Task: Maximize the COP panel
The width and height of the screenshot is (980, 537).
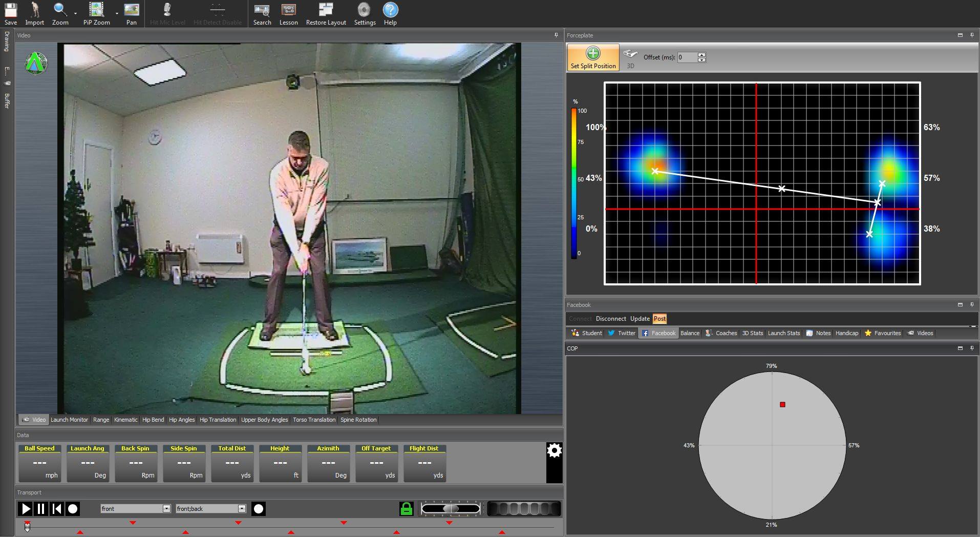Action: tap(960, 348)
